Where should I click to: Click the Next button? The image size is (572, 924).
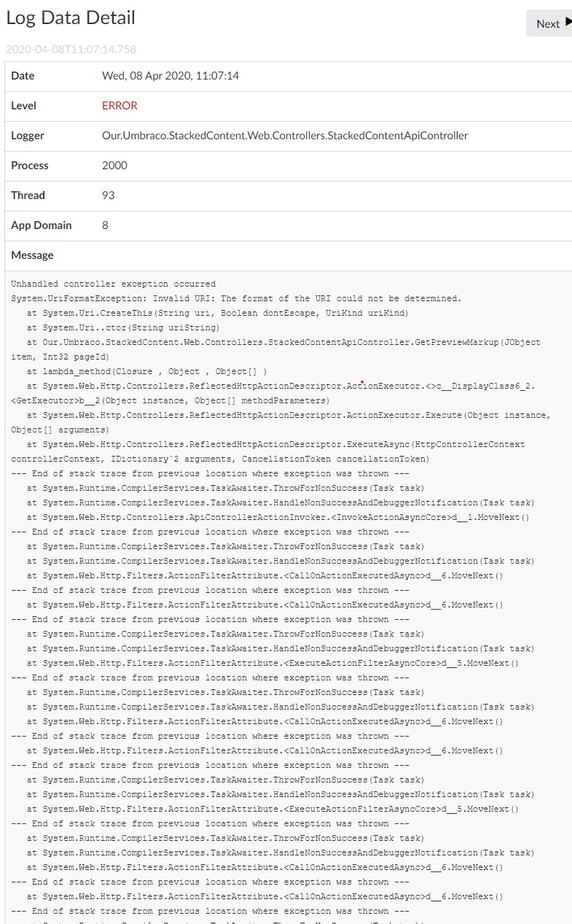coord(549,23)
